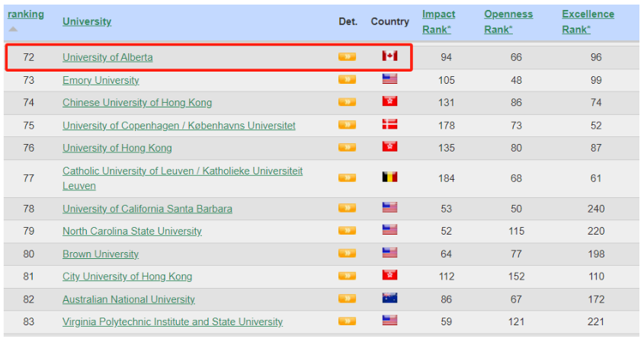The height and width of the screenshot is (342, 644).
Task: Select Openness Rank value 152
Action: tap(516, 276)
